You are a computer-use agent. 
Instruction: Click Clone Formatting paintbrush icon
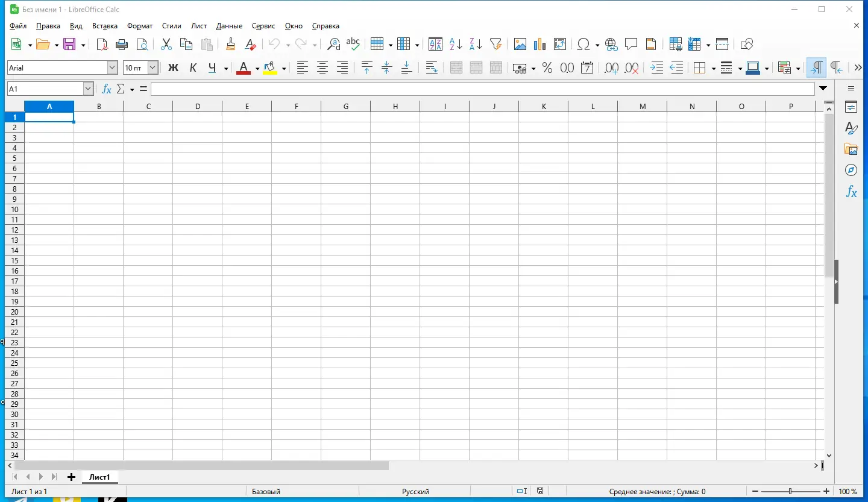(230, 44)
